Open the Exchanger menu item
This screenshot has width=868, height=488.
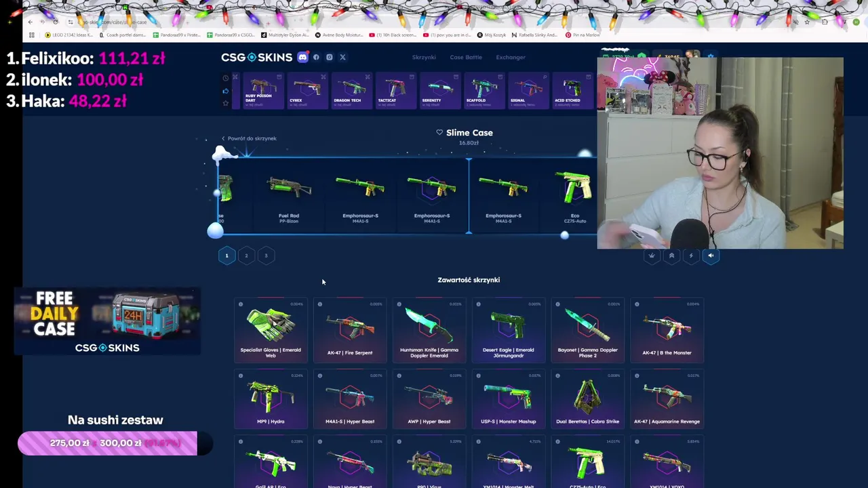click(511, 58)
